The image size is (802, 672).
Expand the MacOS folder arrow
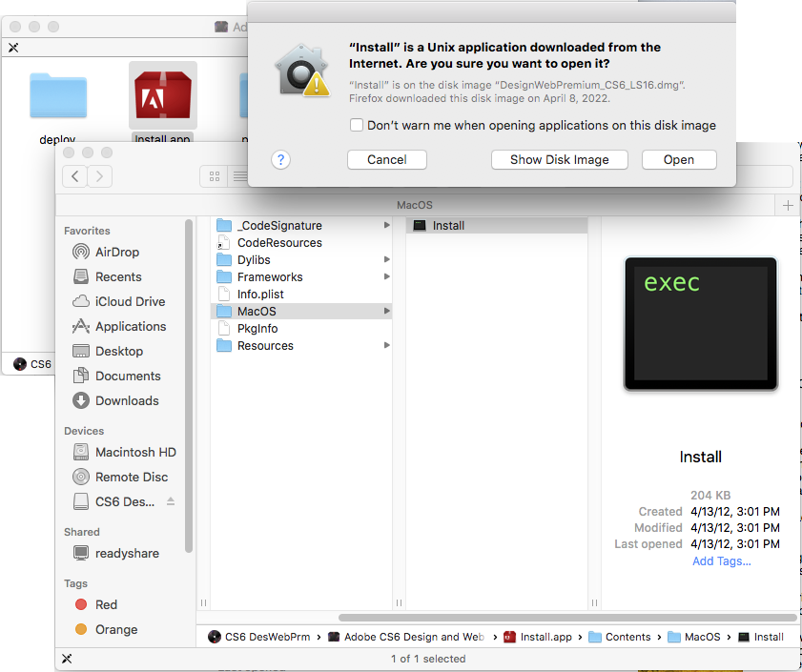pyautogui.click(x=386, y=311)
